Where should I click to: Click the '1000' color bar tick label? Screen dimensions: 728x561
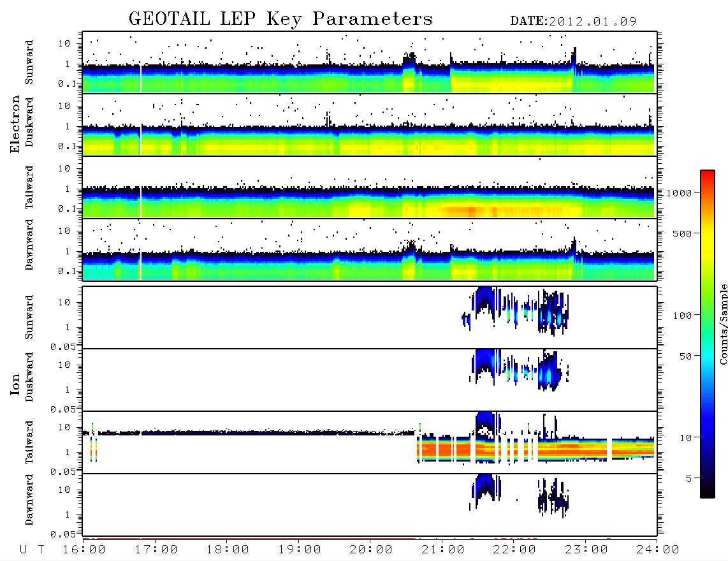(x=679, y=193)
